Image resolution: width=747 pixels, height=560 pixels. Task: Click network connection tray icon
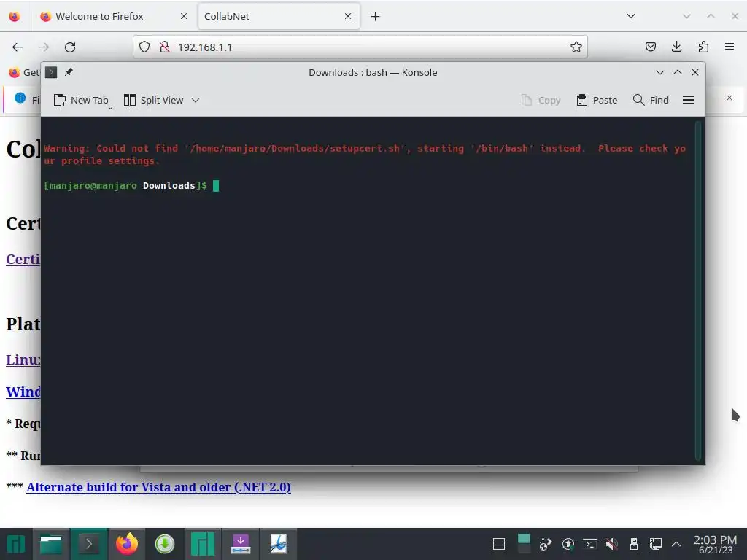click(x=656, y=544)
